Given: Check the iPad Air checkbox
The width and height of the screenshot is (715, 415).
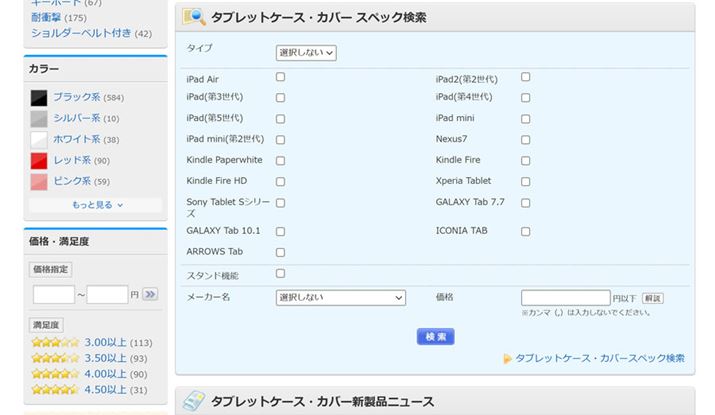Looking at the screenshot, I should point(280,77).
